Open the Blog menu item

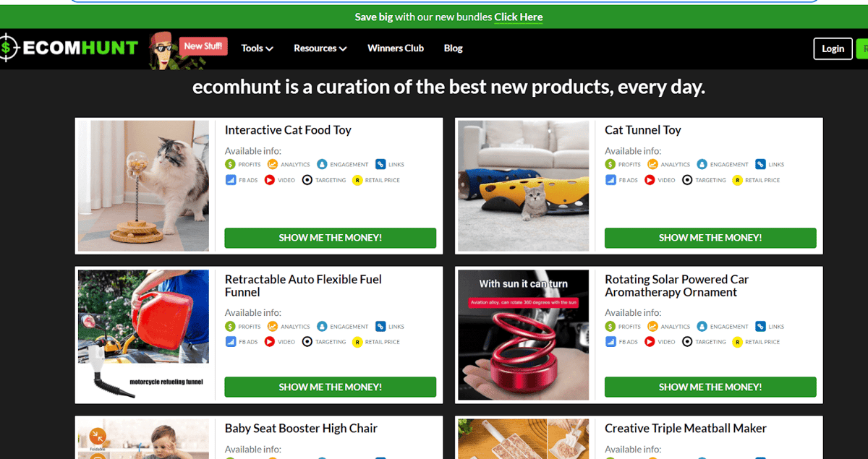(454, 48)
